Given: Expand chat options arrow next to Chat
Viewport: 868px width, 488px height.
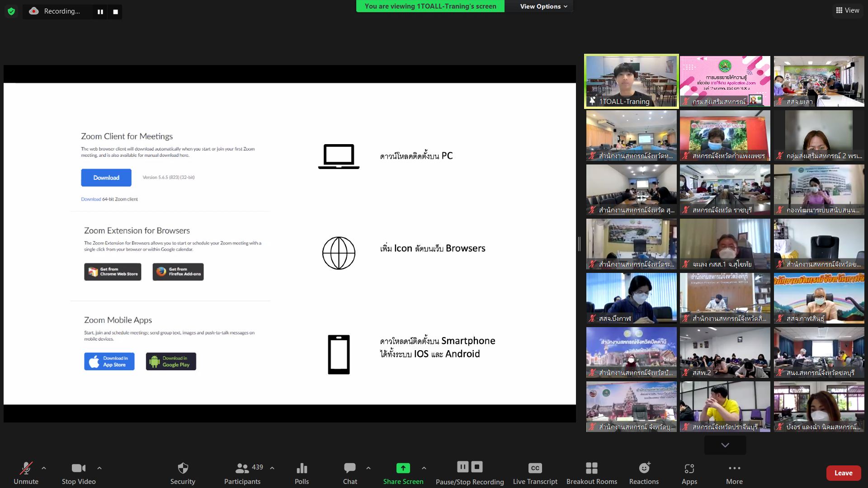Looking at the screenshot, I should 368,468.
